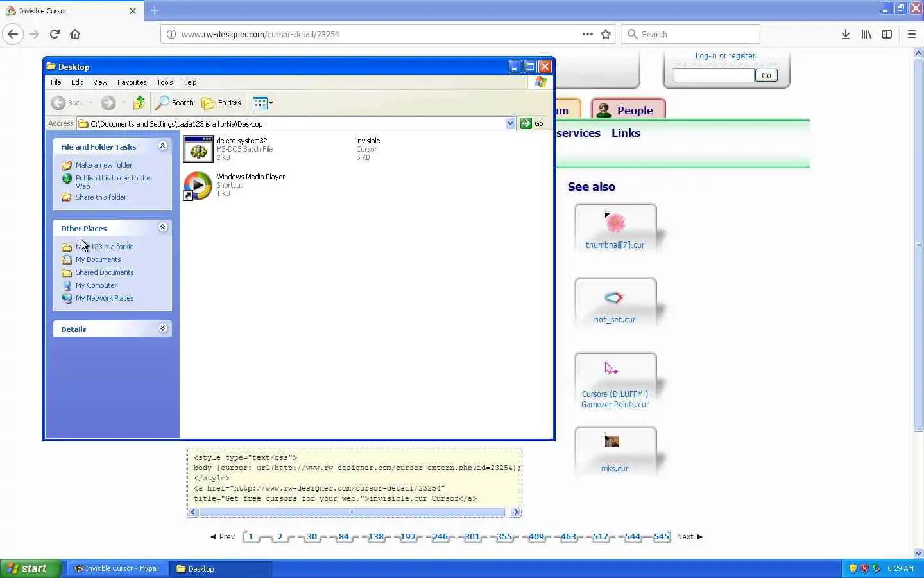Open the address bar dropdown in Explorer
The height and width of the screenshot is (578, 924).
coord(510,123)
